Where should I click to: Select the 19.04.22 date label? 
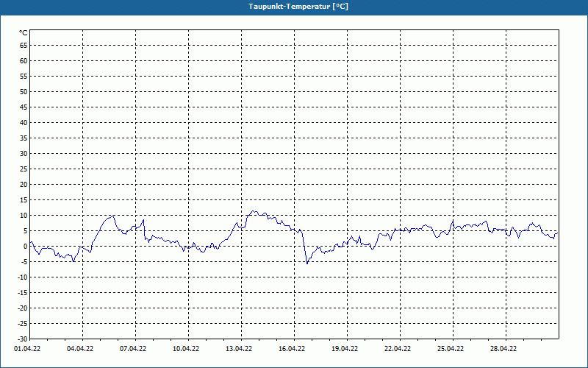click(345, 349)
